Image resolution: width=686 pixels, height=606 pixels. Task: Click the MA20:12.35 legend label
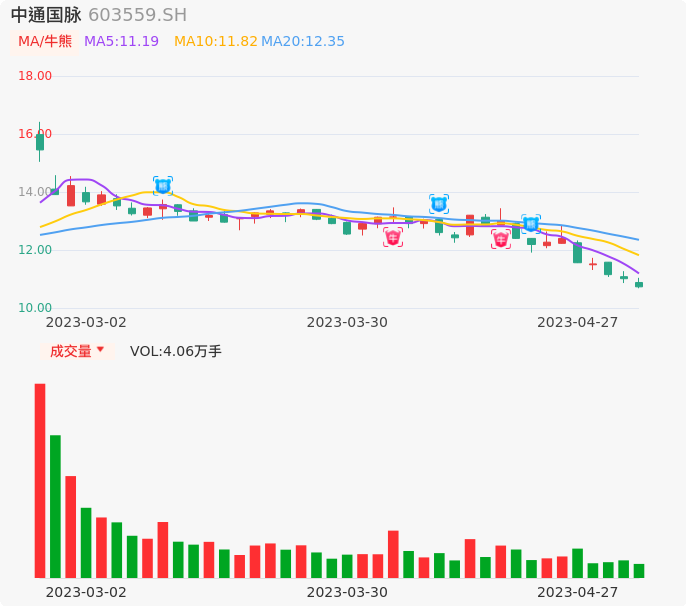pyautogui.click(x=303, y=42)
